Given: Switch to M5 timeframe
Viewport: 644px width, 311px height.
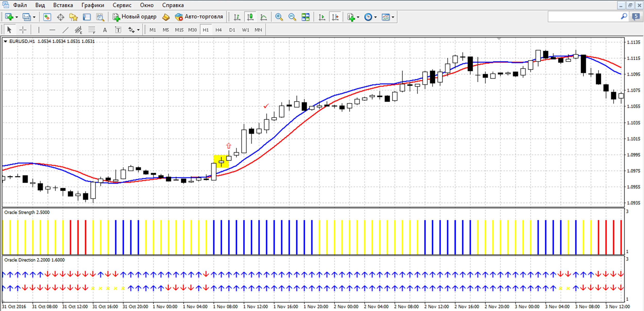Looking at the screenshot, I should coord(166,30).
